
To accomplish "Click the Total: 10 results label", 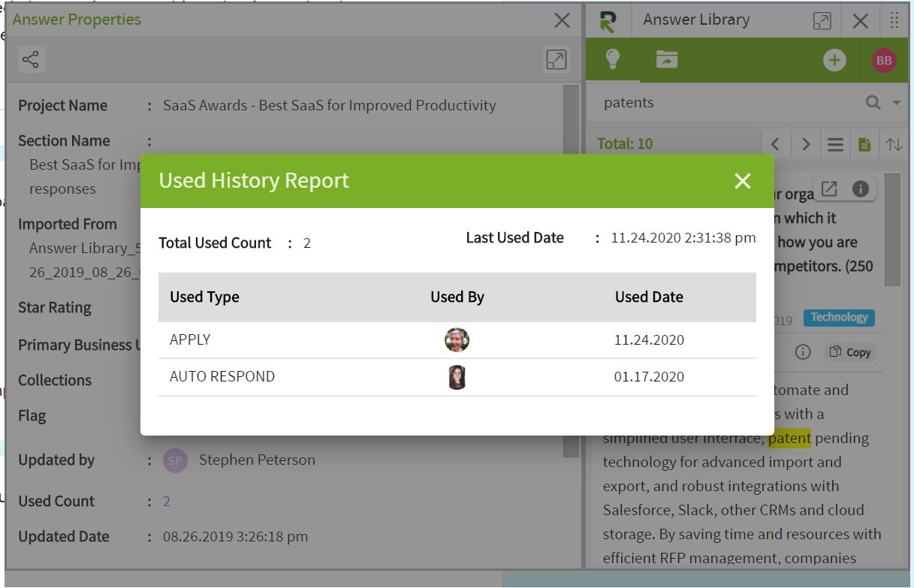I will [625, 143].
